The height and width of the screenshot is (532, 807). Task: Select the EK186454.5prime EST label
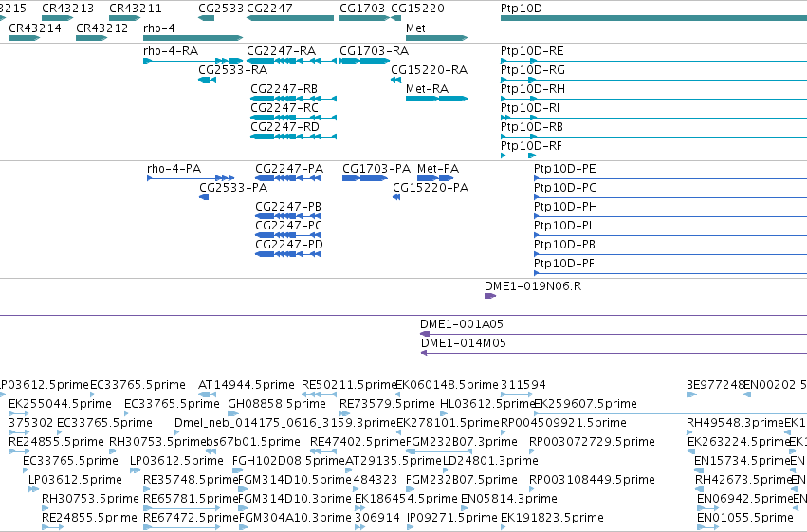pyautogui.click(x=406, y=498)
